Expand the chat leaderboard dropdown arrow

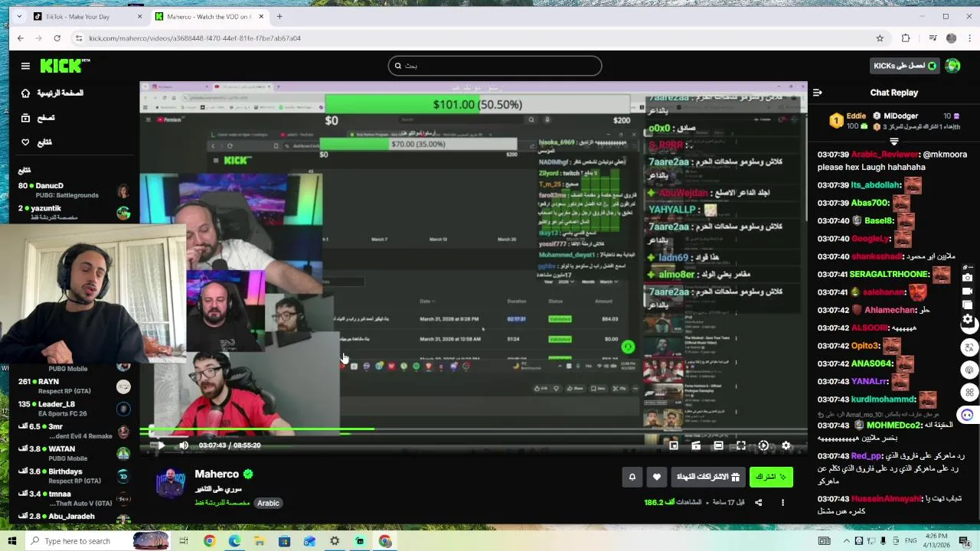coord(893,142)
